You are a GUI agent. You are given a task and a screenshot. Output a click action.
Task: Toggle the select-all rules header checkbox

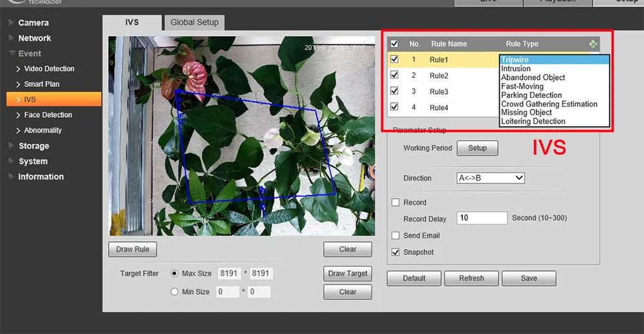coord(394,44)
